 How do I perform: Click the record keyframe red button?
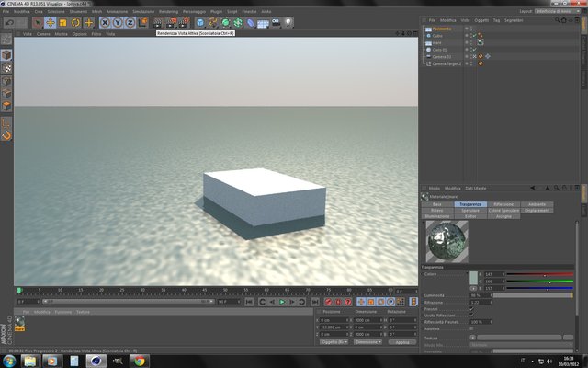click(x=329, y=302)
